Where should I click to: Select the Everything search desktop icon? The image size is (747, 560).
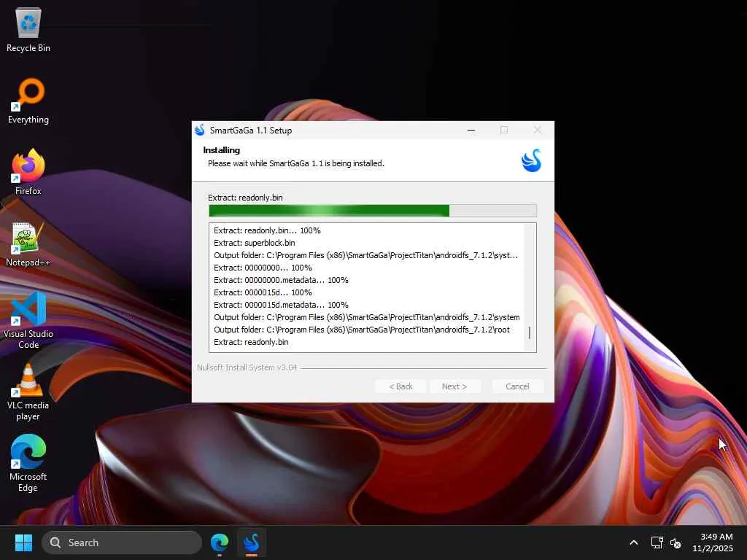pyautogui.click(x=28, y=101)
